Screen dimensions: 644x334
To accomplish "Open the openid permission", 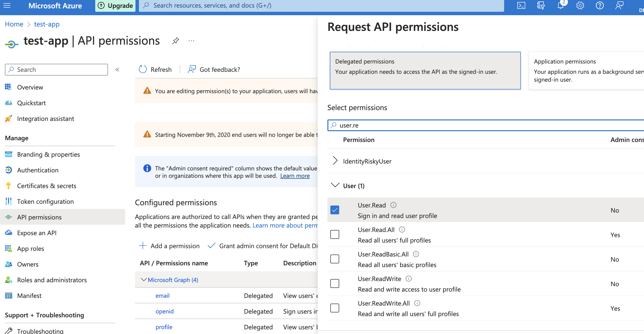I will [x=164, y=311].
